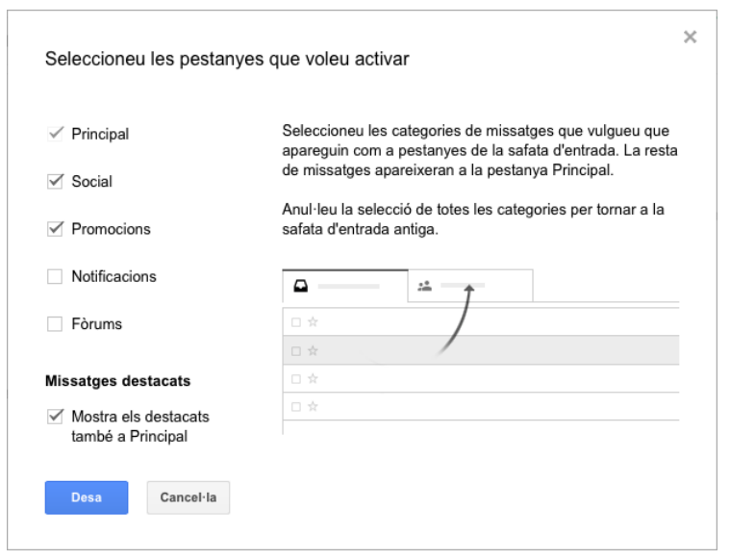Viewport: 730px width, 560px height.
Task: Click the Cancel·la button
Action: click(189, 497)
